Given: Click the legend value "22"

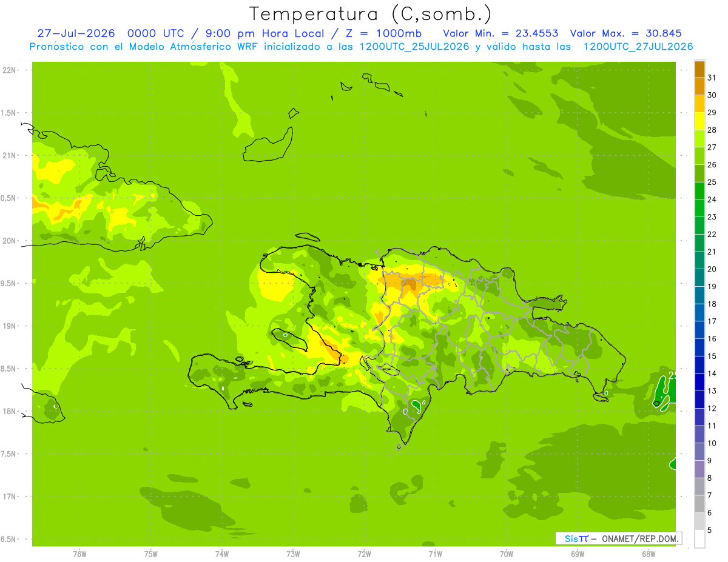Looking at the screenshot, I should 712,234.
